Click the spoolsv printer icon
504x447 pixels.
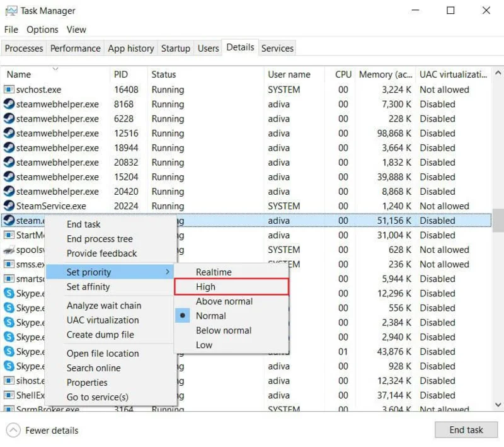coord(9,250)
